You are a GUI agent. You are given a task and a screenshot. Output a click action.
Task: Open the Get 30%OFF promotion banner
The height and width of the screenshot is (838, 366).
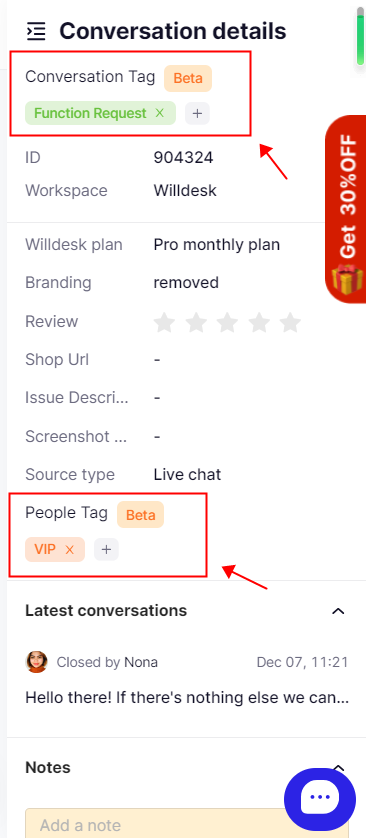click(346, 209)
